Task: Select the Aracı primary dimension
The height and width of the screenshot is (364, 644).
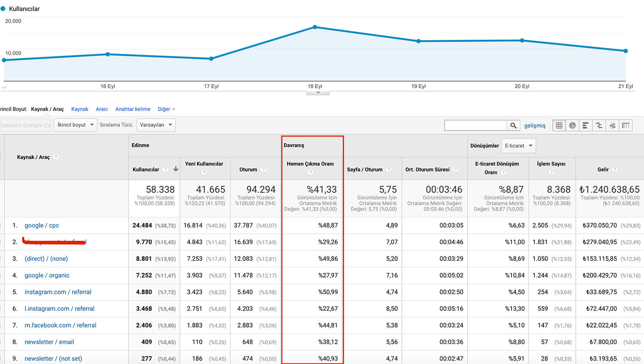Action: point(102,109)
